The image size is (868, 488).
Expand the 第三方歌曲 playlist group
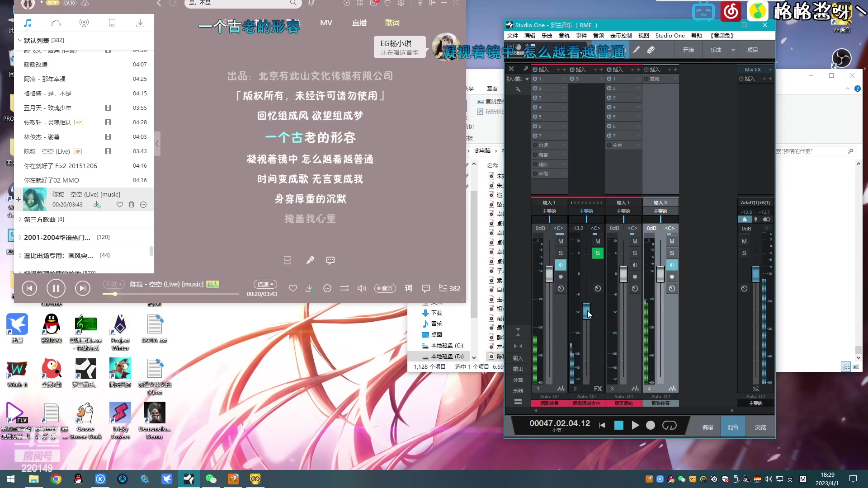point(20,220)
